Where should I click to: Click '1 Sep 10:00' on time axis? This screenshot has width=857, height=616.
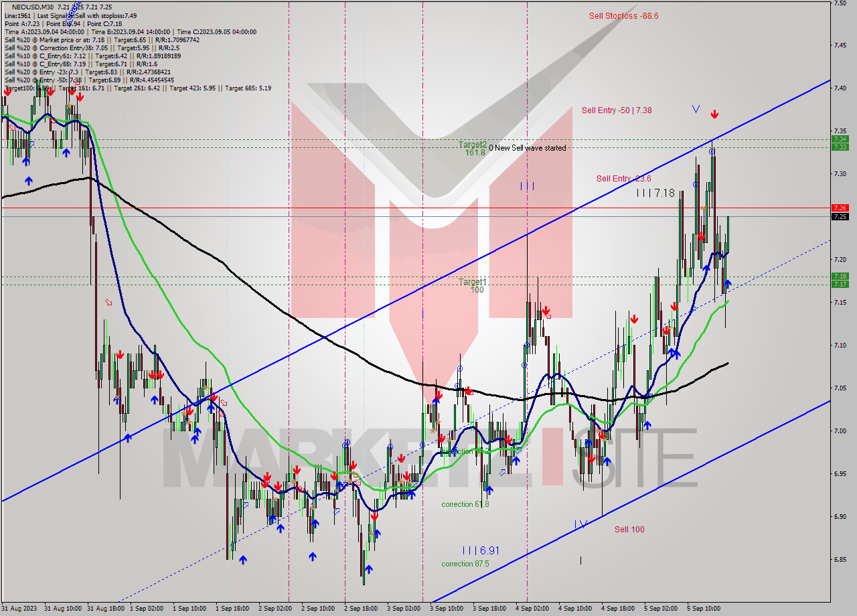(x=189, y=609)
